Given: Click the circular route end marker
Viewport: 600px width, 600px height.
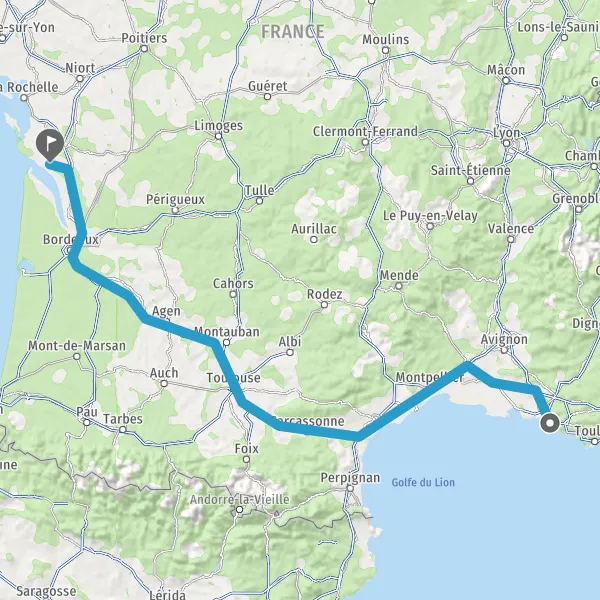Looking at the screenshot, I should click(x=550, y=423).
